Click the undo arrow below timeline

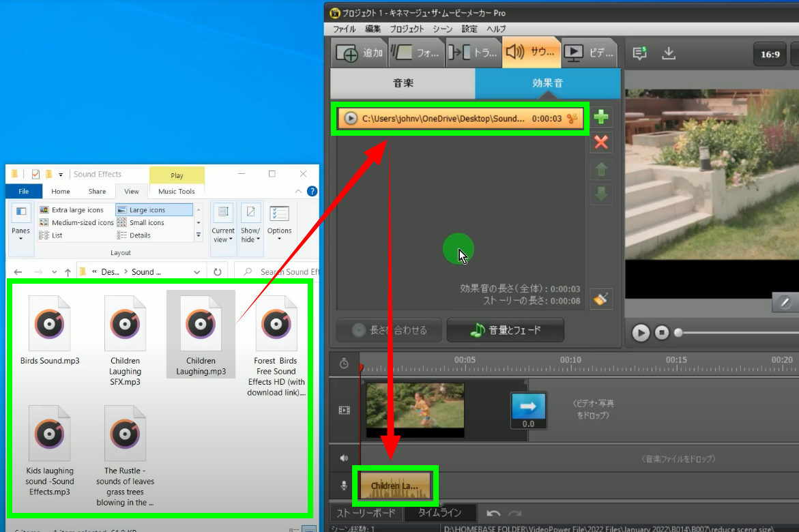[493, 513]
